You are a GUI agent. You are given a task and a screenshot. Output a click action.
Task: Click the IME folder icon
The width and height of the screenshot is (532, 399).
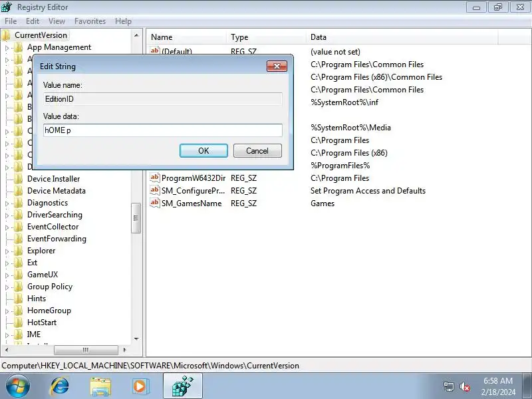(19, 334)
